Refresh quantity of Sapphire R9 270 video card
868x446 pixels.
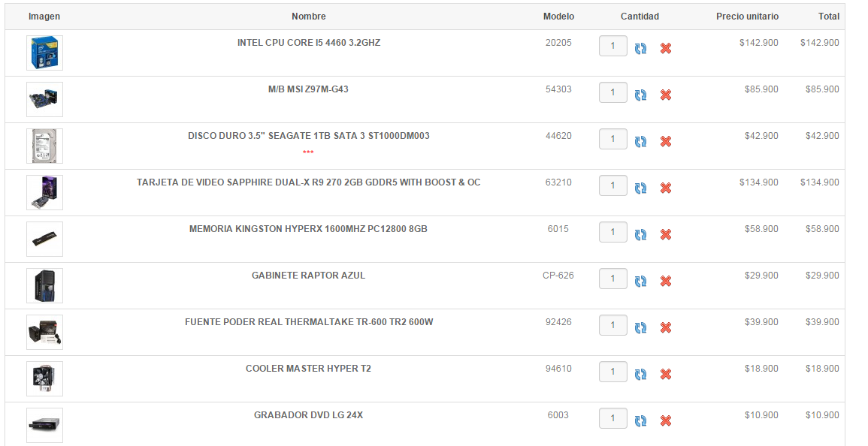(x=640, y=188)
